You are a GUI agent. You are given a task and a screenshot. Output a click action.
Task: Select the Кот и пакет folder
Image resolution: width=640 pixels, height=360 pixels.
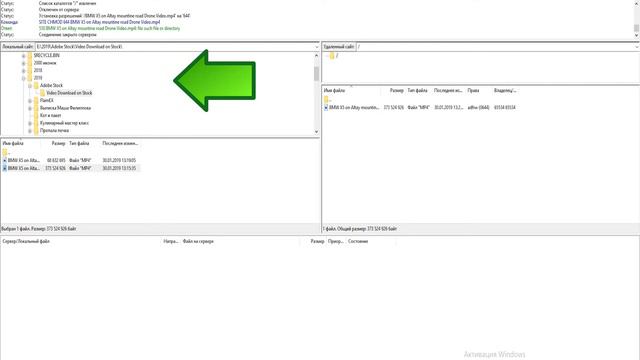pos(51,116)
